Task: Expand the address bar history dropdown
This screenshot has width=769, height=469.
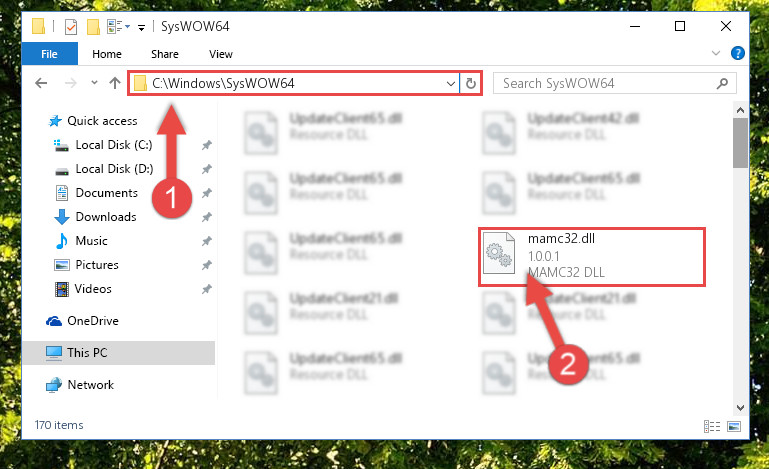Action: click(x=451, y=83)
